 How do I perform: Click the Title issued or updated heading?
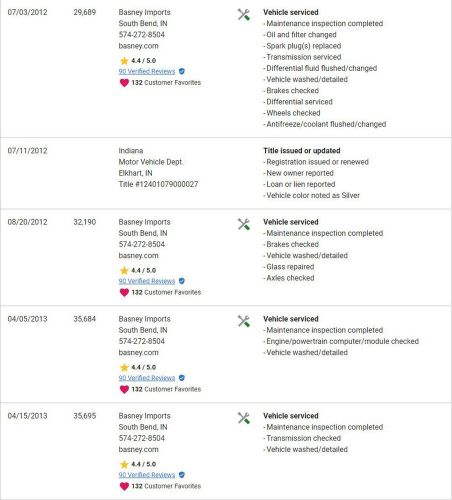pos(302,151)
